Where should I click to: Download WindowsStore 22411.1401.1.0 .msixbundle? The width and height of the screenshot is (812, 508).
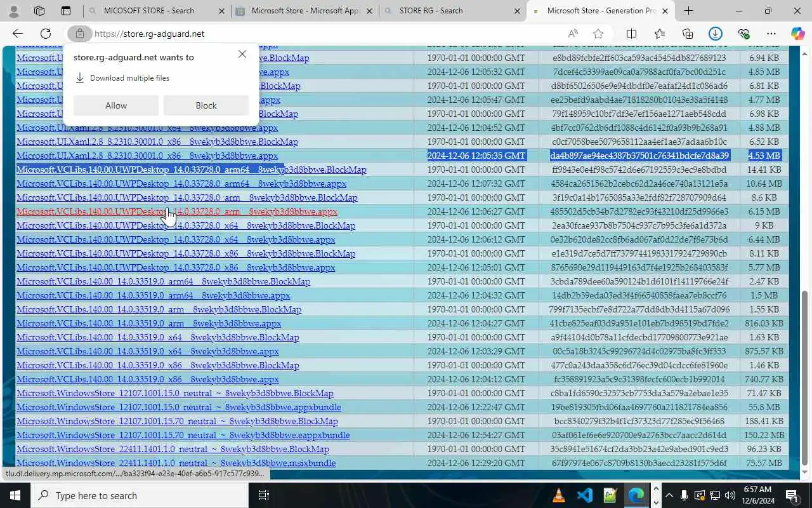(x=176, y=463)
